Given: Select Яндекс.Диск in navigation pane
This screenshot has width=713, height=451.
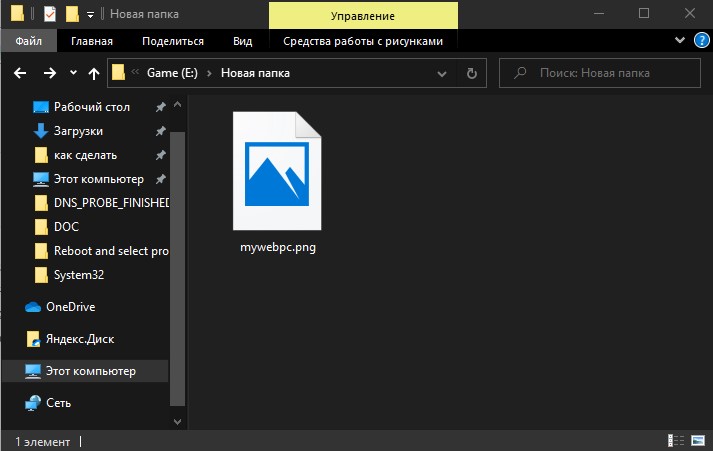Looking at the screenshot, I should coord(80,339).
